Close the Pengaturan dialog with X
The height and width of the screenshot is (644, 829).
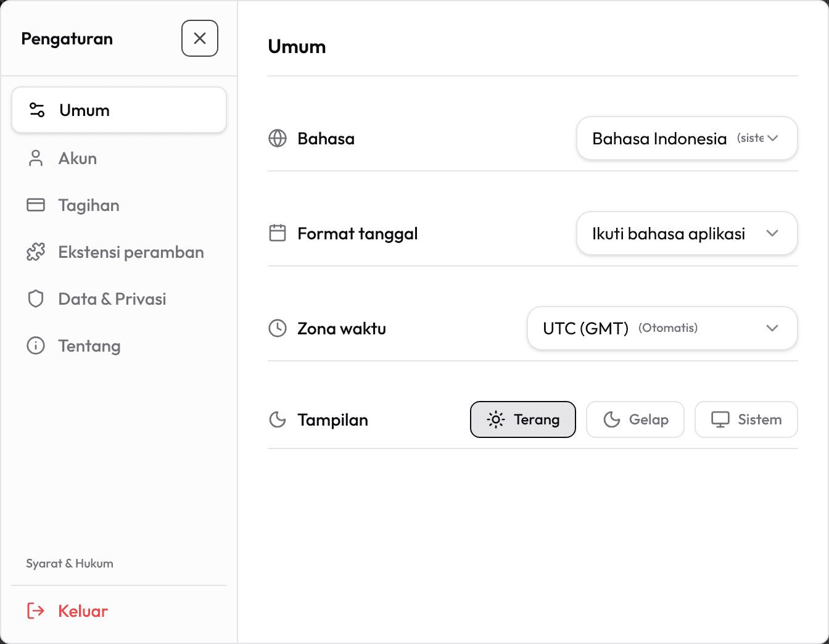coord(200,38)
